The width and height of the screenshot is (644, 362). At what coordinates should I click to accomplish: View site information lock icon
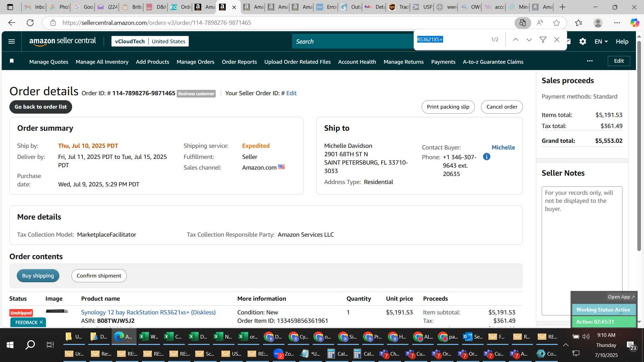coord(53,22)
